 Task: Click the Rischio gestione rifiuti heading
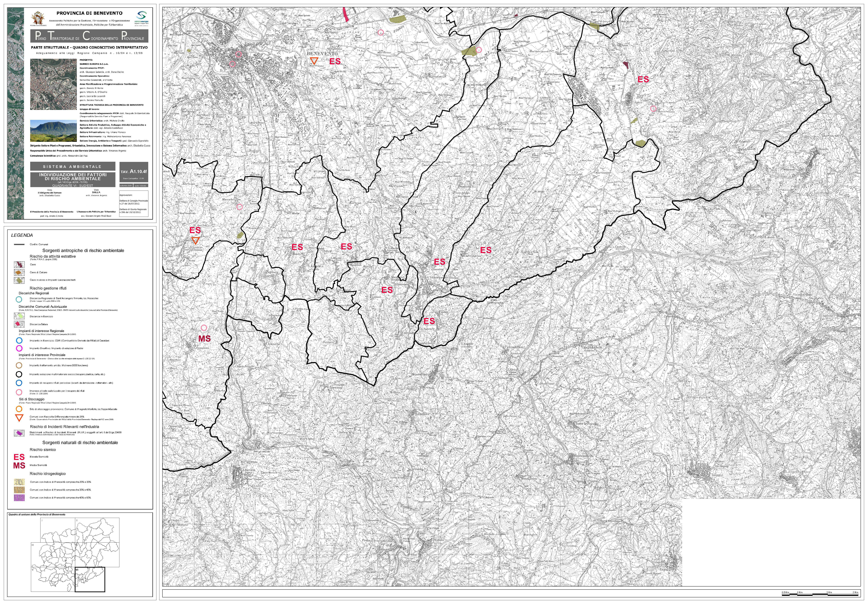48,288
